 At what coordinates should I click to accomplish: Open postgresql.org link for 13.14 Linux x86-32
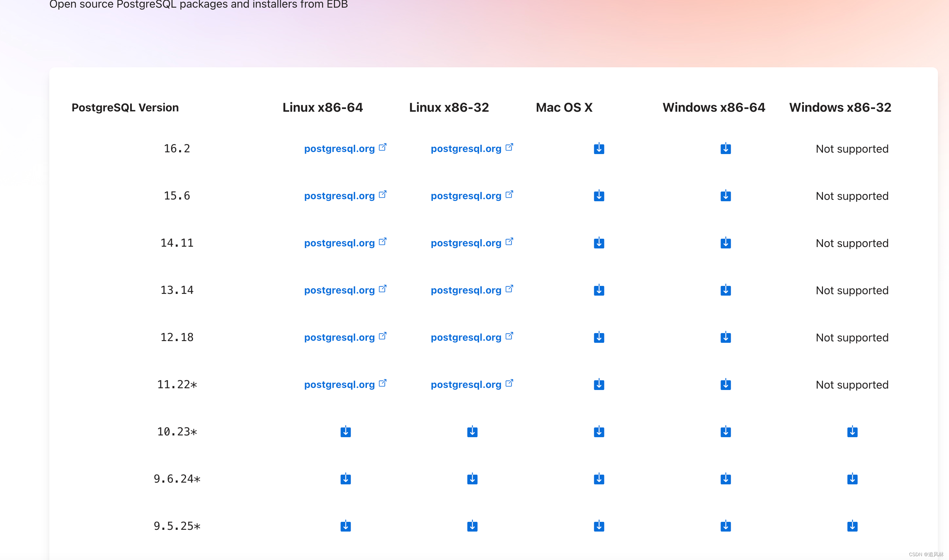coord(472,290)
